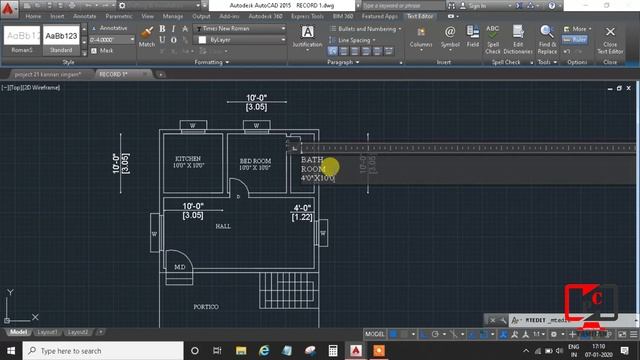This screenshot has width=640, height=360.
Task: Open the Manage ribbon tab
Action: (x=173, y=16)
